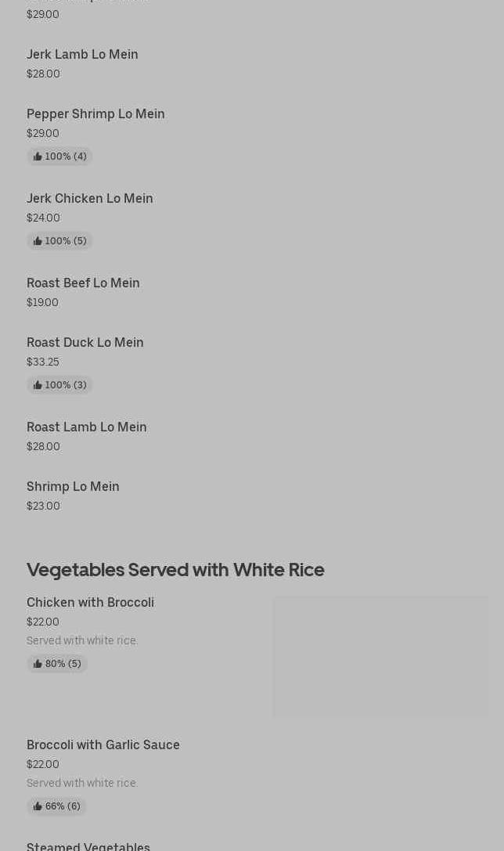The image size is (504, 851).
Task: Click the Vegetables Served with White Rice heading
Action: click(x=175, y=570)
